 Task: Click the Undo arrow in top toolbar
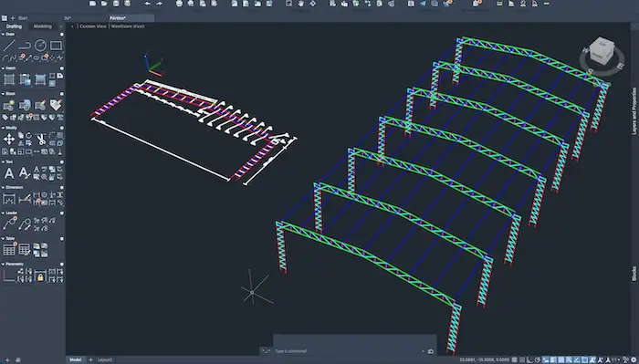(148, 4)
